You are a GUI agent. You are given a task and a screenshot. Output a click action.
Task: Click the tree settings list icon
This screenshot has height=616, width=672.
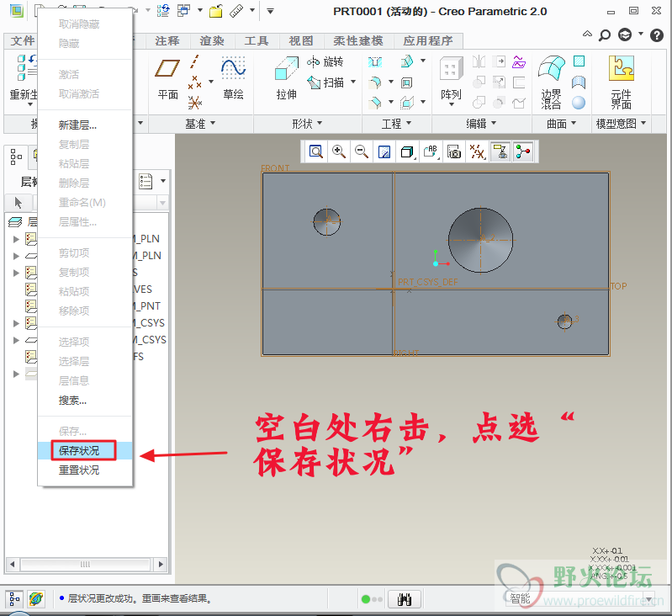(146, 181)
